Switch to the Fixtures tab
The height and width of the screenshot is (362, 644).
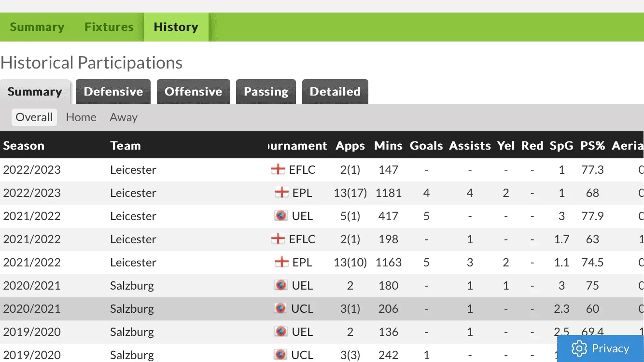(109, 27)
